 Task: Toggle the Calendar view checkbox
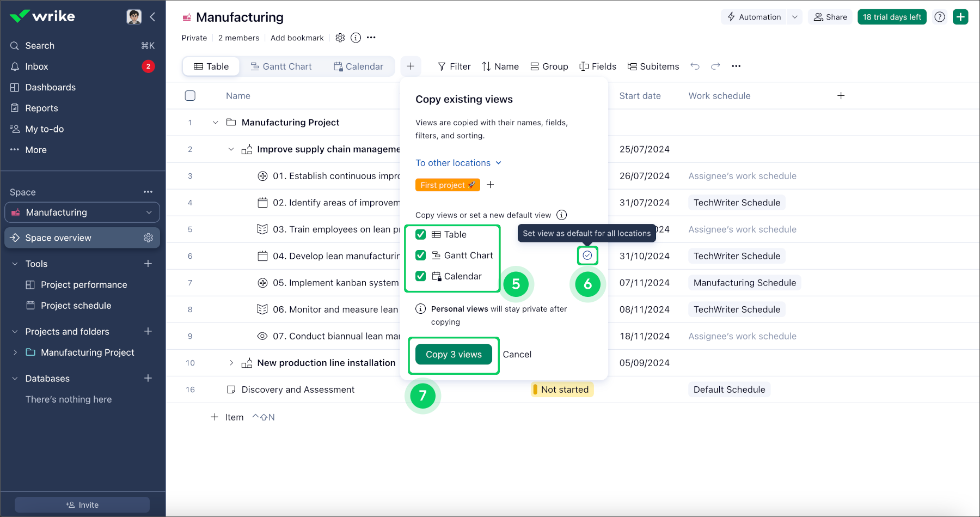coord(421,276)
